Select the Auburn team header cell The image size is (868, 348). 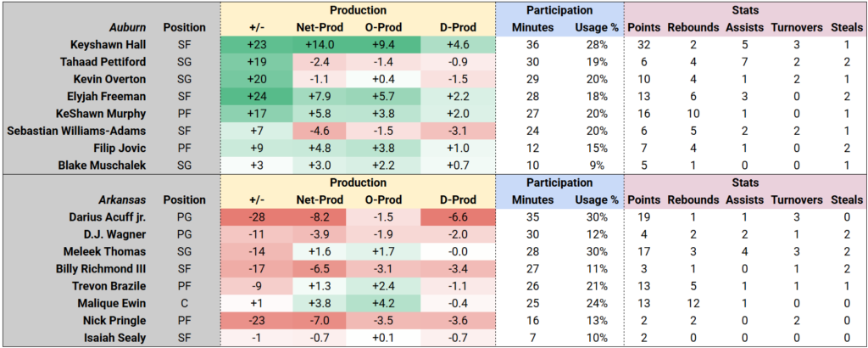pos(124,27)
